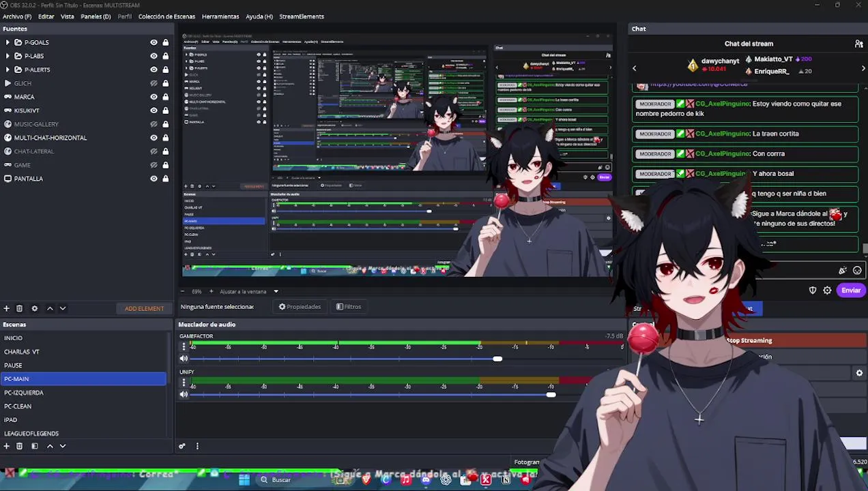This screenshot has height=491, width=868.
Task: Expand the P-GOALS group
Action: 8,42
